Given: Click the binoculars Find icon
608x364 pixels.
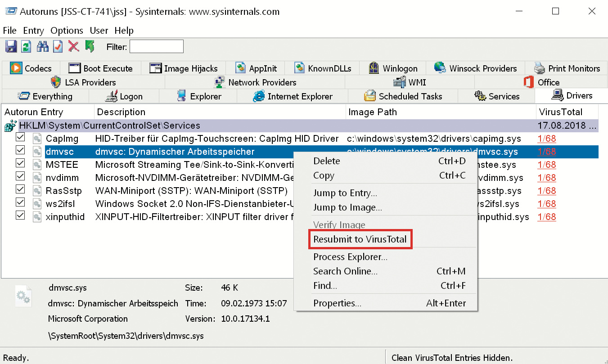Looking at the screenshot, I should [43, 46].
